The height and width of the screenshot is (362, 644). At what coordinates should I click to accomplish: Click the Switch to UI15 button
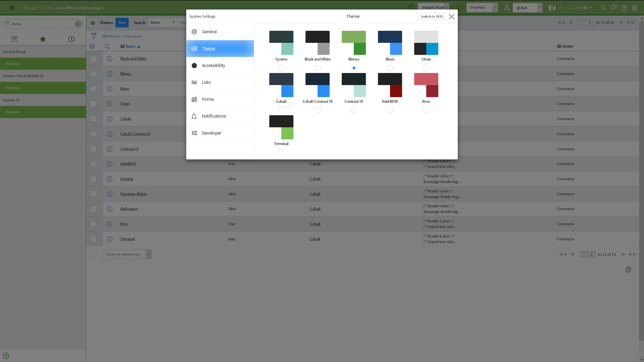432,16
